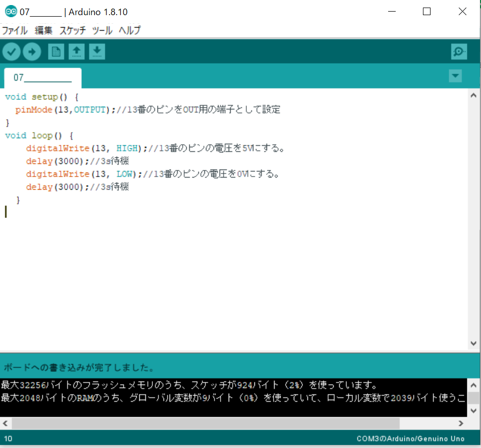Click first delay(3000) line after HIGH

[x=77, y=161]
